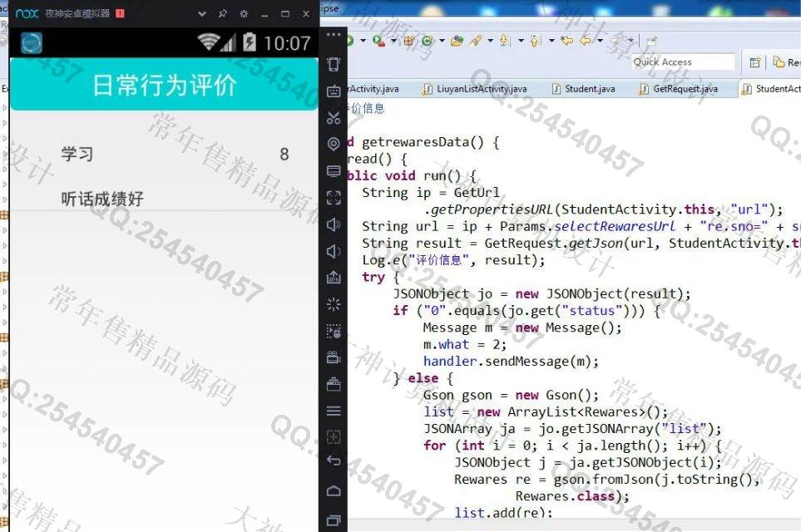Click the Eclipse New Java class green icon

point(427,41)
